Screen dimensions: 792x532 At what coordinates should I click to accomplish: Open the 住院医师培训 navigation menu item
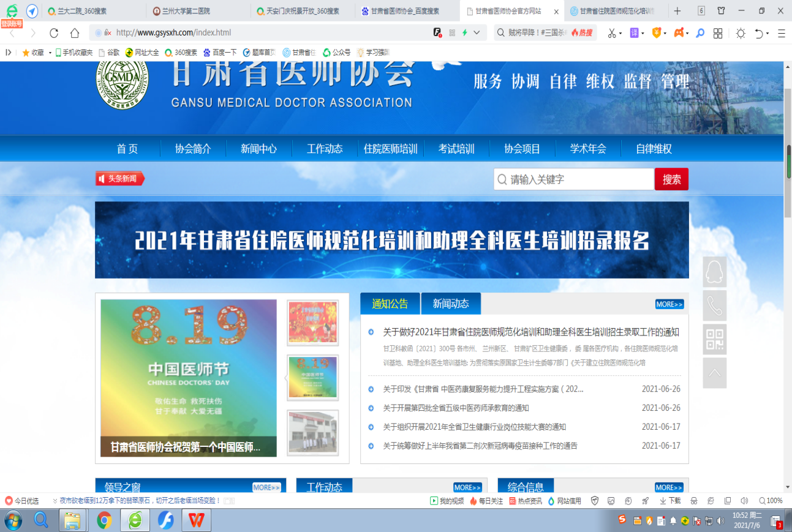coord(390,149)
